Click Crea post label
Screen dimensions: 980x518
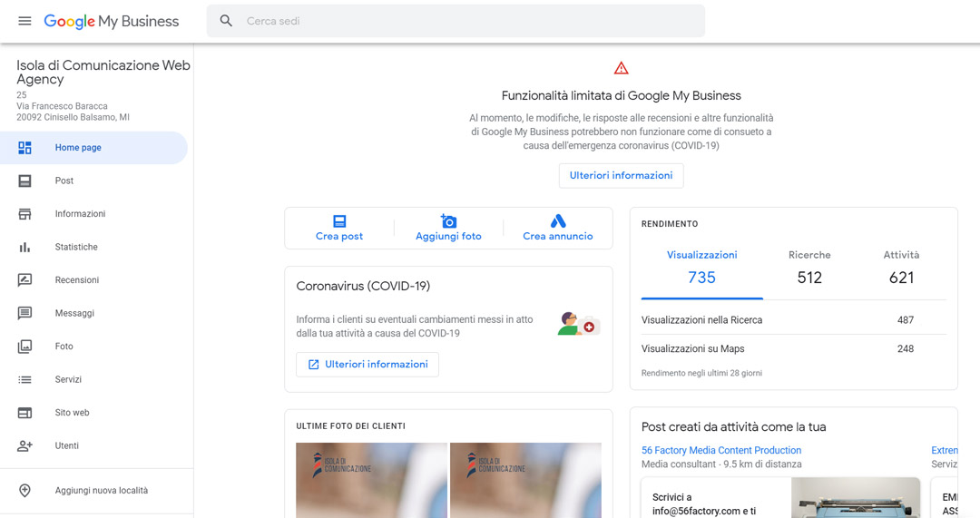coord(339,236)
